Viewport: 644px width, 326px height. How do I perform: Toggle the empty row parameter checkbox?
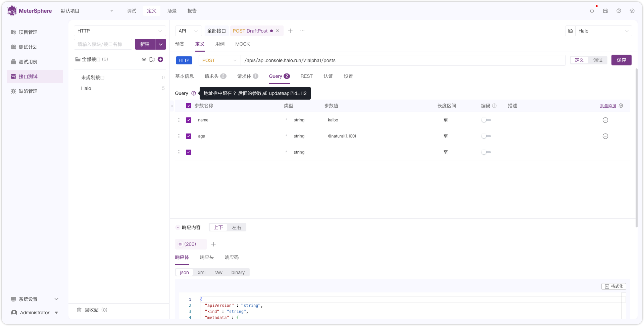[189, 152]
